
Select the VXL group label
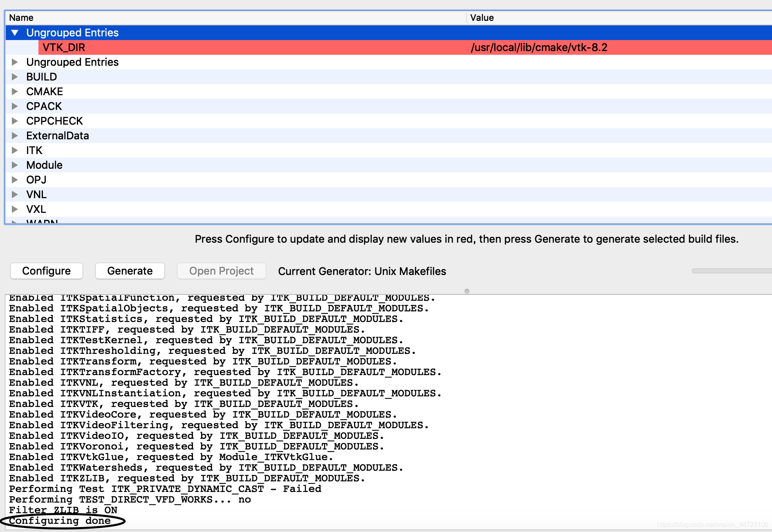pos(36,209)
